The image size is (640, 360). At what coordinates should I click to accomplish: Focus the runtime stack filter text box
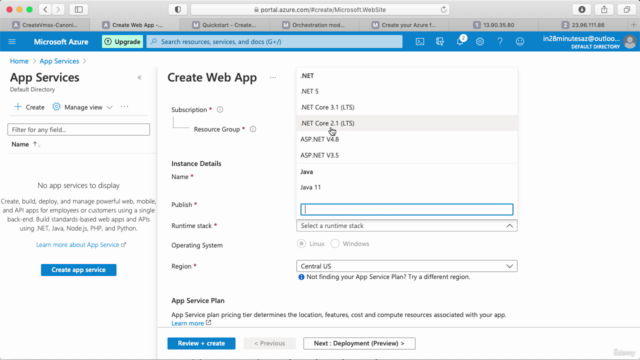tap(407, 209)
